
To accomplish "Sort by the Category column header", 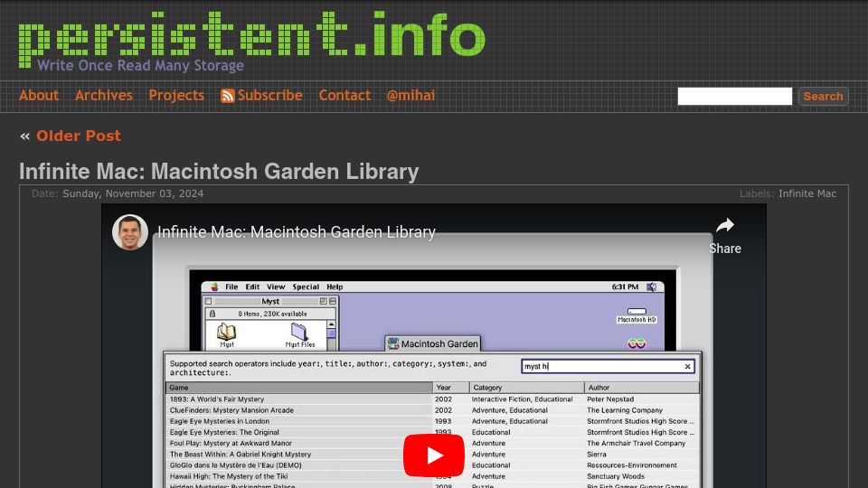I will (x=526, y=388).
